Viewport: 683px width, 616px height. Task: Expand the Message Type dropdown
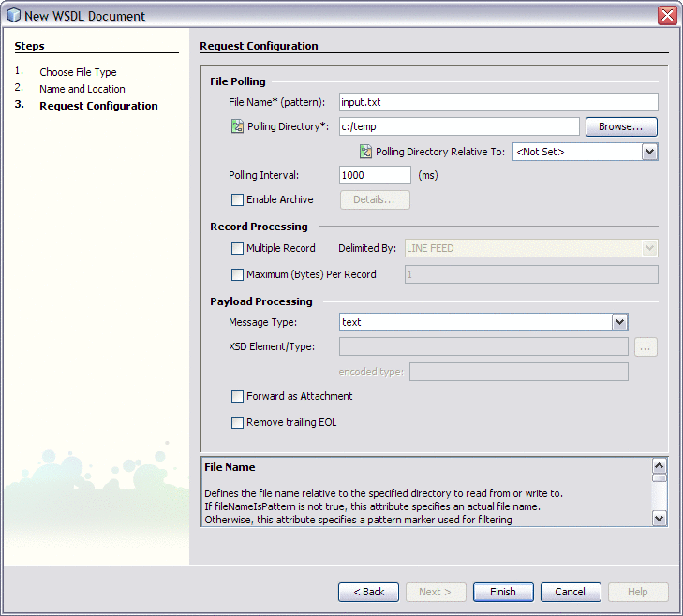click(619, 322)
